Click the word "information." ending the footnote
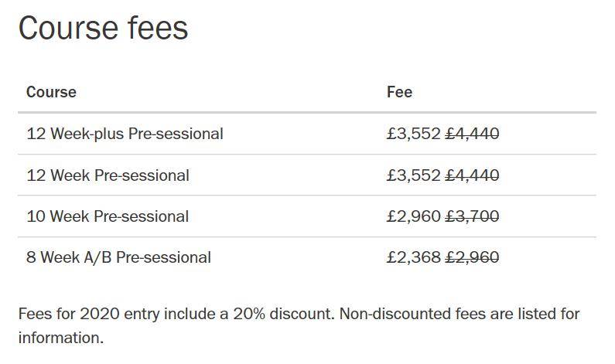 60,338
